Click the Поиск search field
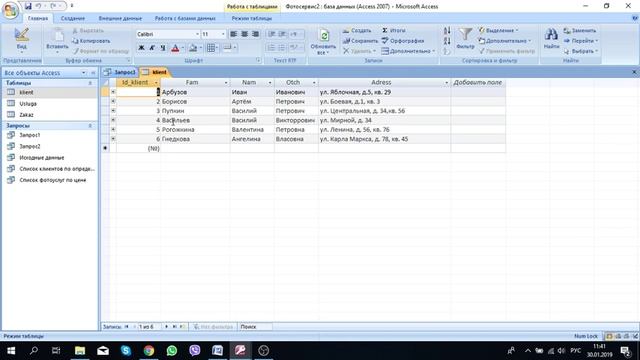Image resolution: width=640 pixels, height=360 pixels. tap(255, 327)
